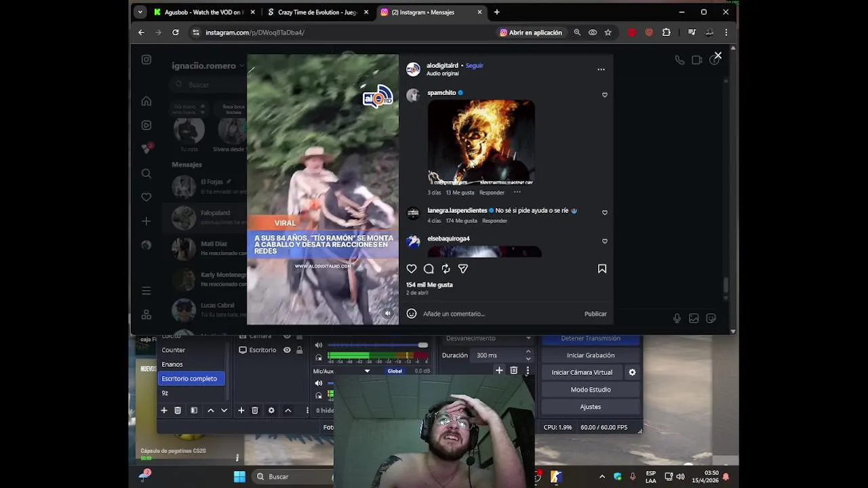Viewport: 868px width, 488px height.
Task: Reply to lanegra.laspendientes comment
Action: pos(494,221)
